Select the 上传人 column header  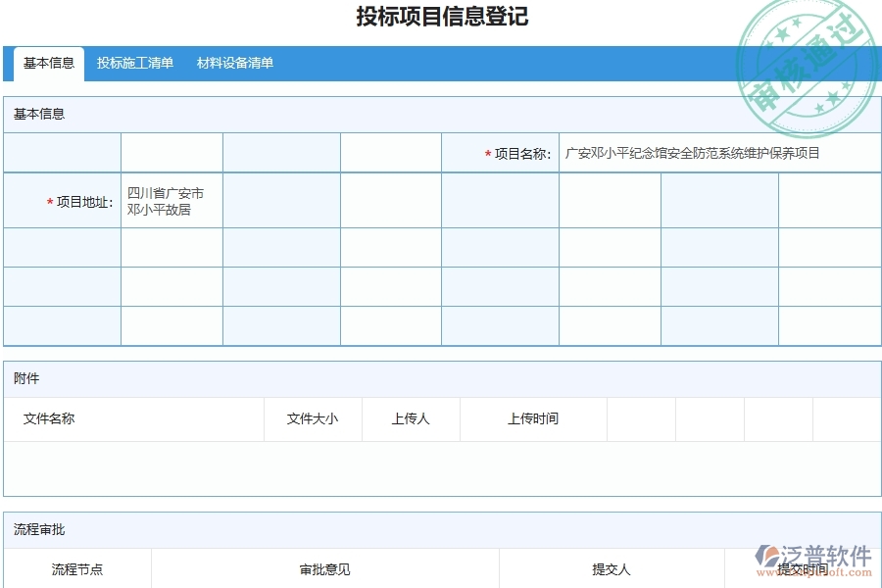412,418
